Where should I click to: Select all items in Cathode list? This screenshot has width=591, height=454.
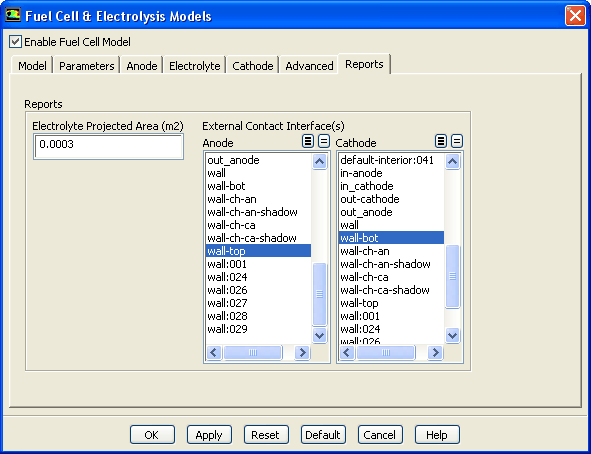pyautogui.click(x=441, y=141)
